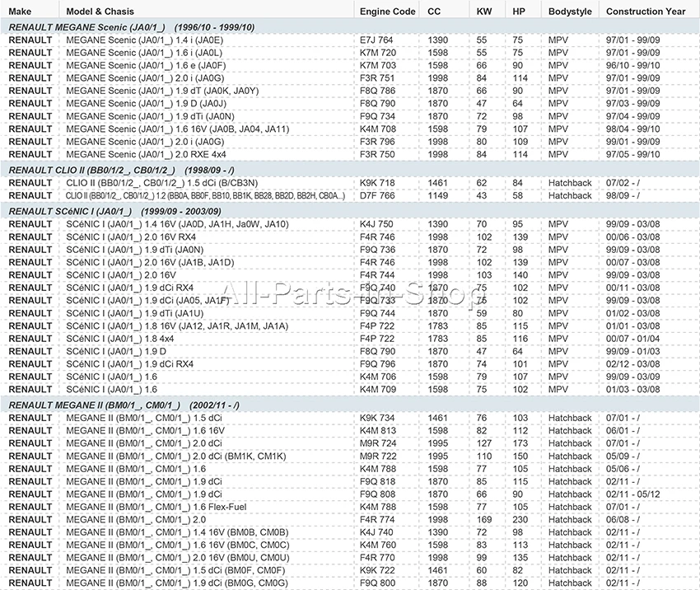
Task: Click engine code F4R 744
Action: point(377,275)
